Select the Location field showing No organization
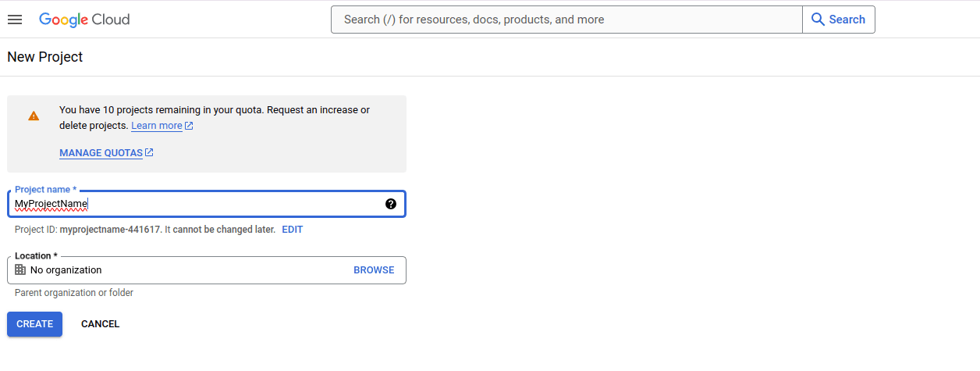Screen dimensions: 980x371 [x=179, y=270]
